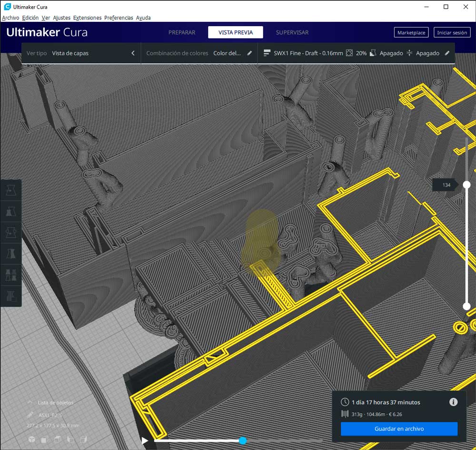Open the Marketplace button
Screen dimensions: 476x450
[411, 33]
